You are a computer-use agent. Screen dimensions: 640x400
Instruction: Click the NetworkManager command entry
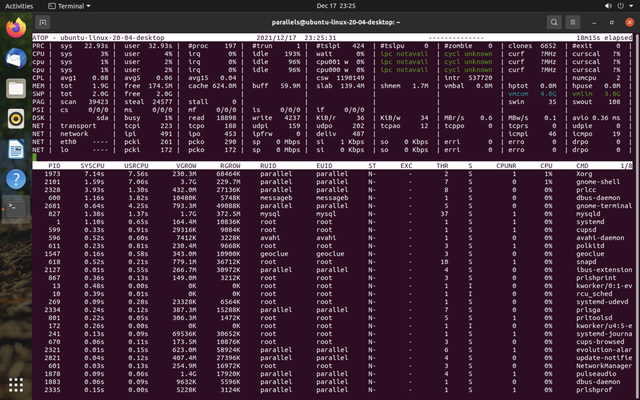(604, 366)
